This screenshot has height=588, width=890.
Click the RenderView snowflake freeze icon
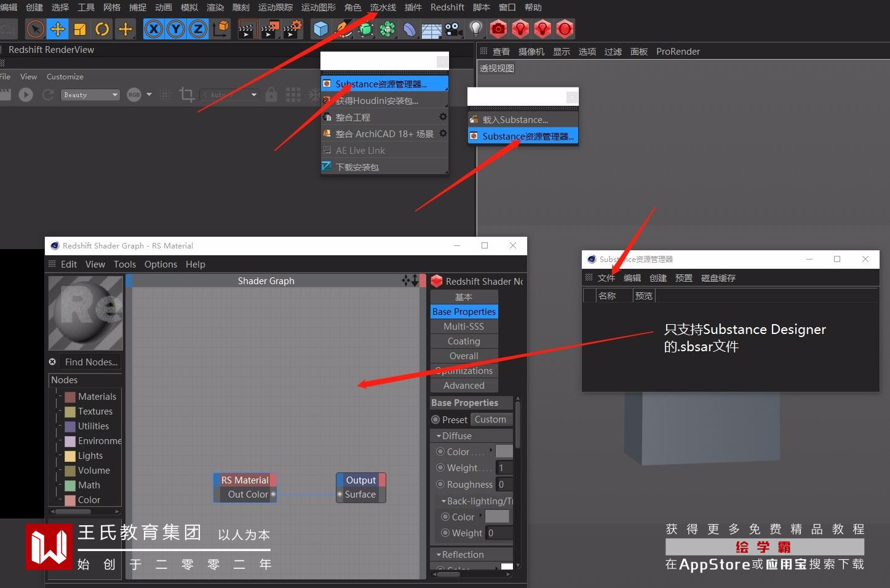(x=314, y=95)
